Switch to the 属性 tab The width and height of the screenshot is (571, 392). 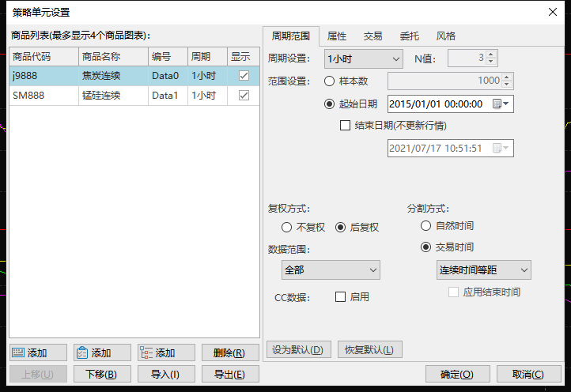coord(337,36)
